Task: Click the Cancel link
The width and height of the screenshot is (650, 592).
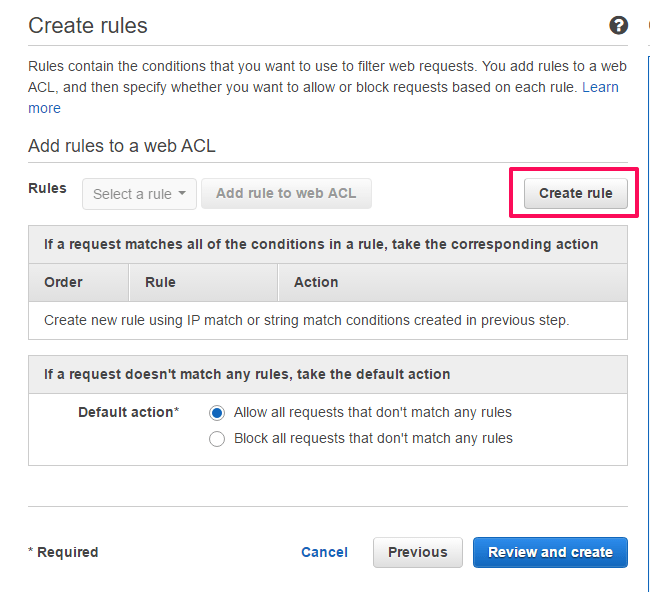Action: pyautogui.click(x=324, y=552)
